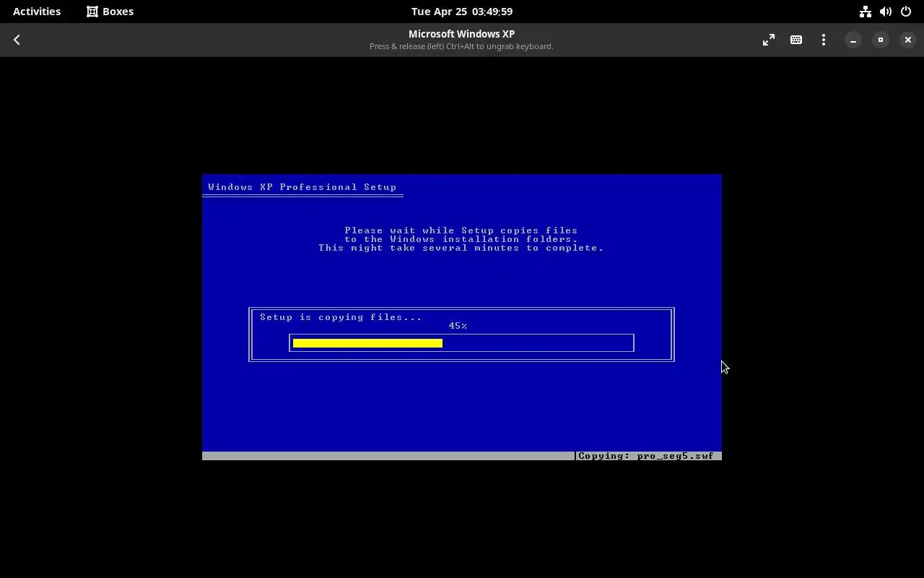Image resolution: width=924 pixels, height=578 pixels.
Task: Minimize the Boxes window
Action: (x=853, y=40)
